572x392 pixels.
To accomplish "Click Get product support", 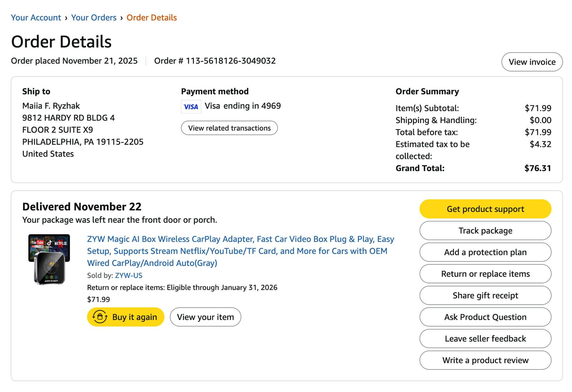I will pyautogui.click(x=485, y=209).
